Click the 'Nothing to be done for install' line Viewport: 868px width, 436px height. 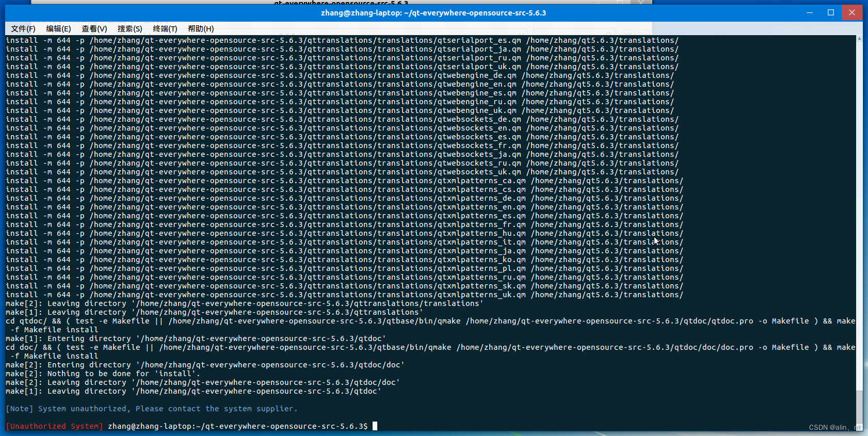103,374
